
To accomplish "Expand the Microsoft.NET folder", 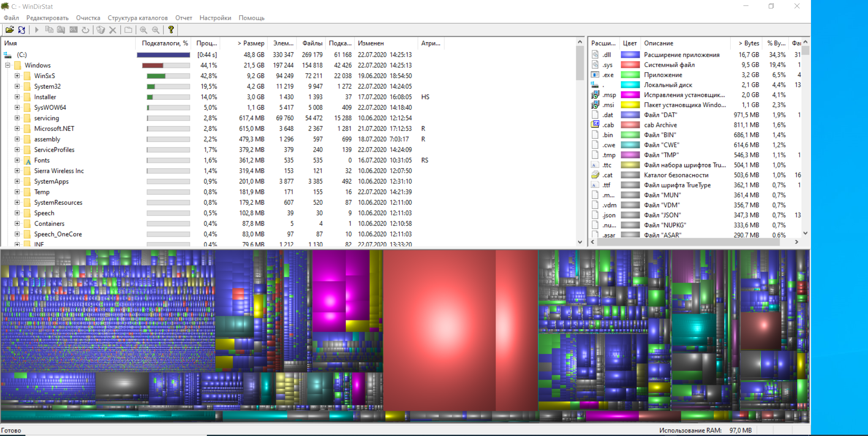I will tap(17, 128).
